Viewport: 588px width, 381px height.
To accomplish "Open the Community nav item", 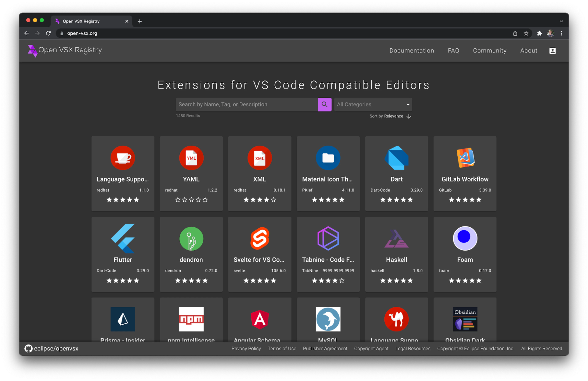I will [490, 51].
